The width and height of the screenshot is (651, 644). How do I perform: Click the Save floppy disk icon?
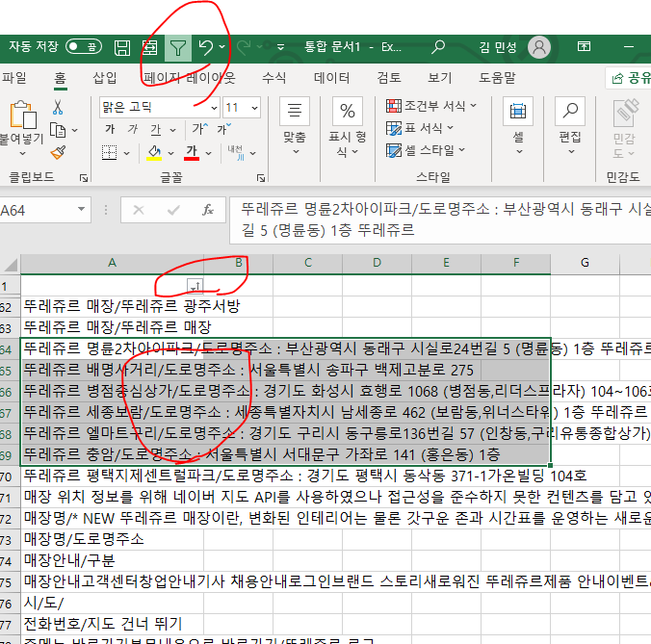point(122,48)
